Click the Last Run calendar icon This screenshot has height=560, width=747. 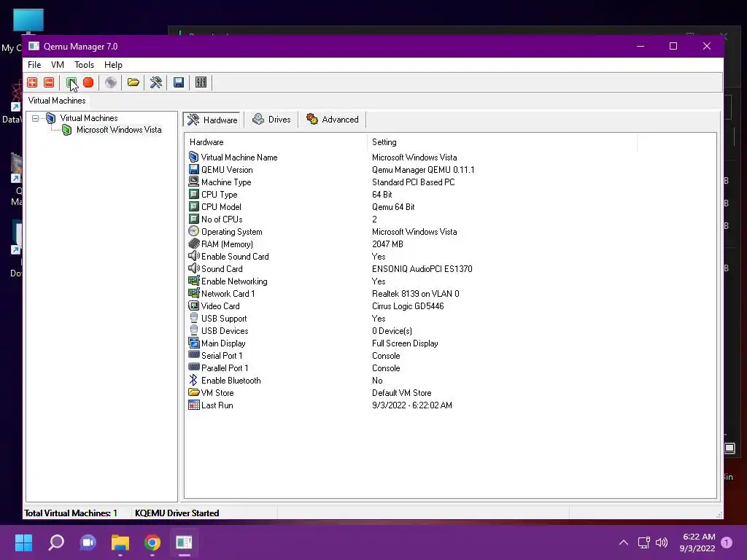tap(193, 405)
